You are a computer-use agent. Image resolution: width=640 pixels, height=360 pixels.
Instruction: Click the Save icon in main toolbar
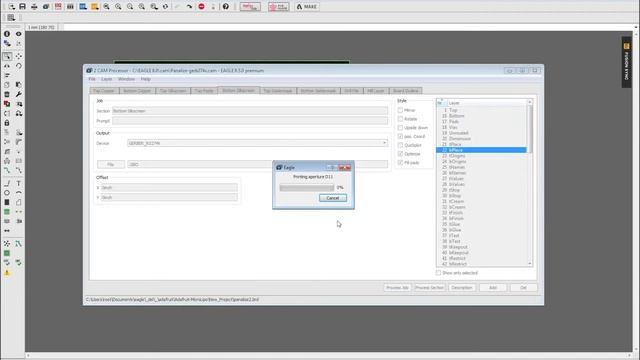(x=22, y=7)
